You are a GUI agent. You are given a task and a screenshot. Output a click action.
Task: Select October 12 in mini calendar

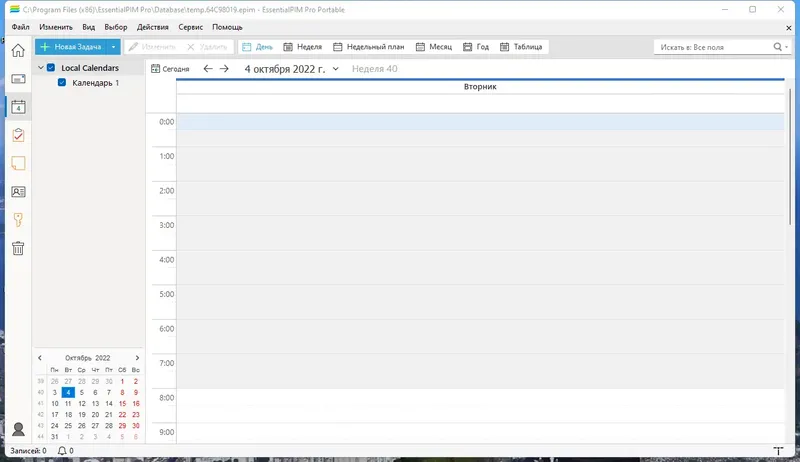point(82,403)
